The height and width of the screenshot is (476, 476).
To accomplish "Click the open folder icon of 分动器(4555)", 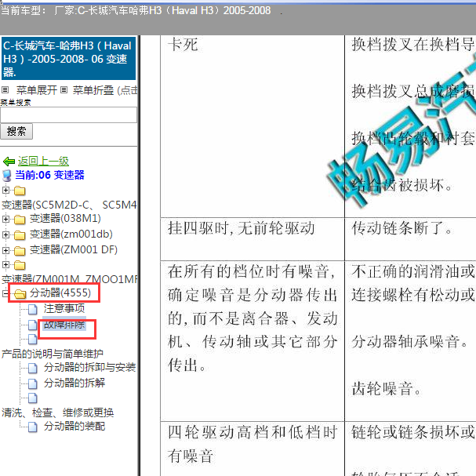I will [20, 294].
